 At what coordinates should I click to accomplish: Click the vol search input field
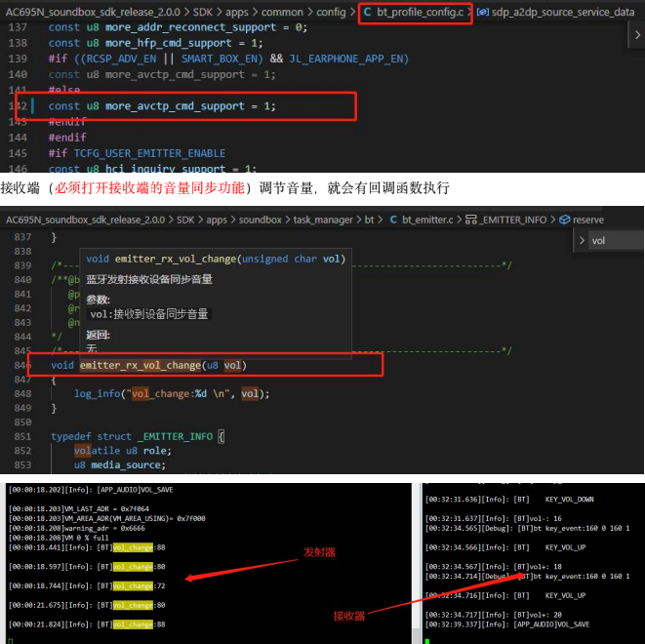[x=616, y=241]
